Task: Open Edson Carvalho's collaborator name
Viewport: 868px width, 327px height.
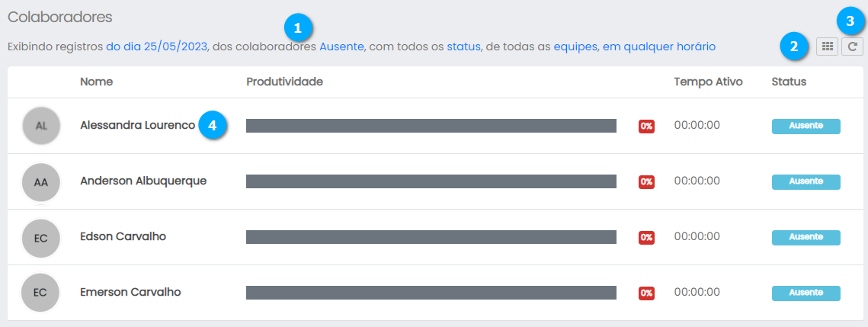Action: (123, 237)
